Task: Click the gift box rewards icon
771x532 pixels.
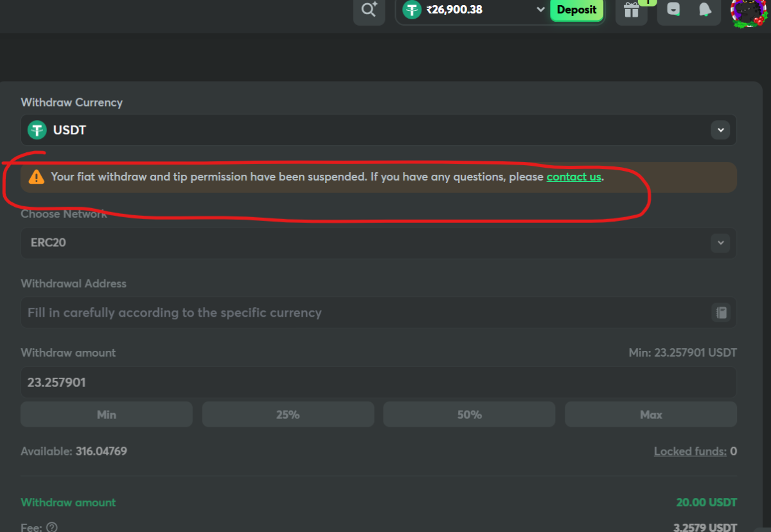Action: (x=631, y=10)
